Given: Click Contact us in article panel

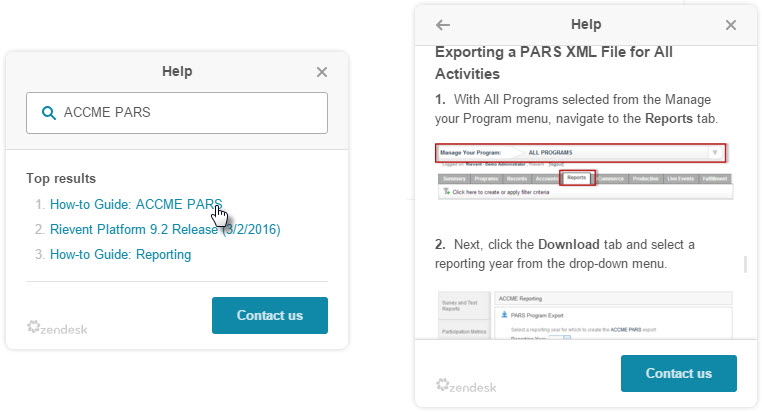Looking at the screenshot, I should 678,373.
